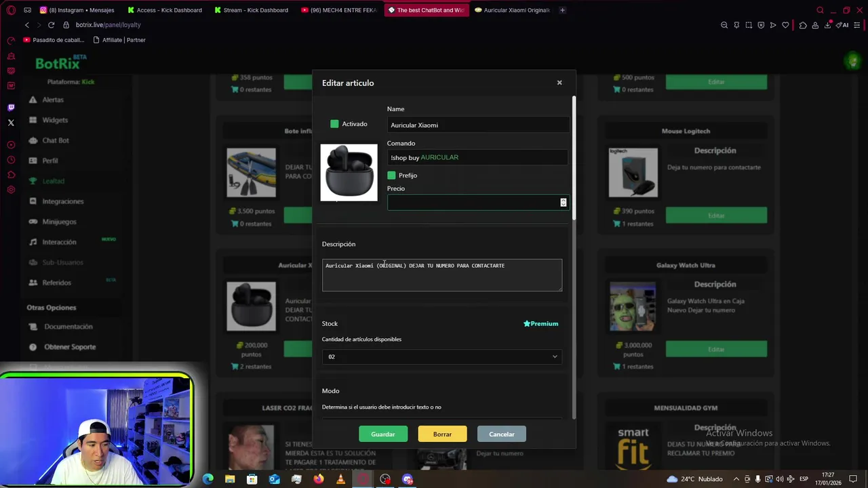
Task: Open Obtener Soporte link
Action: pyautogui.click(x=70, y=347)
